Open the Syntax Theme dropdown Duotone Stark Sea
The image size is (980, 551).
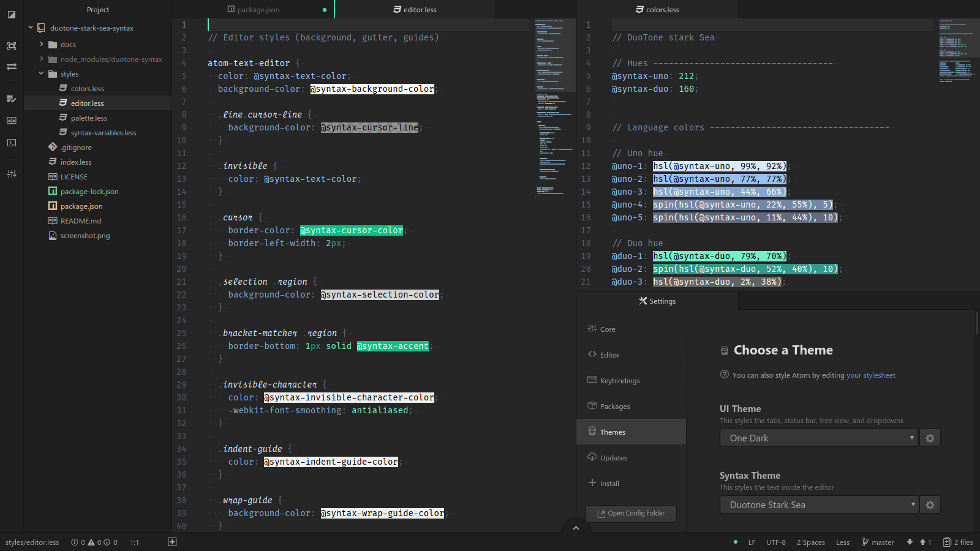tap(818, 504)
